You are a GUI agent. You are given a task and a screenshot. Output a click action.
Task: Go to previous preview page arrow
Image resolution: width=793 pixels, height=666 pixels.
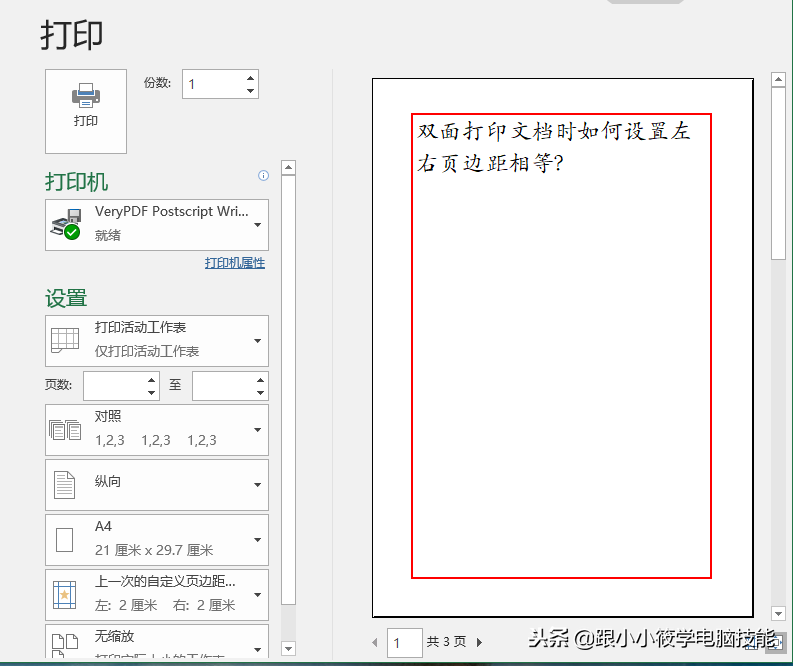point(376,642)
